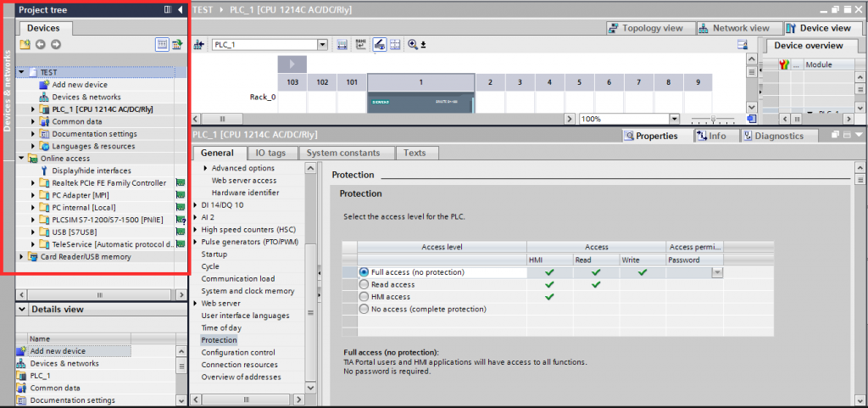
Task: Click the overview navigation icon beside zoom slider
Action: (751, 119)
